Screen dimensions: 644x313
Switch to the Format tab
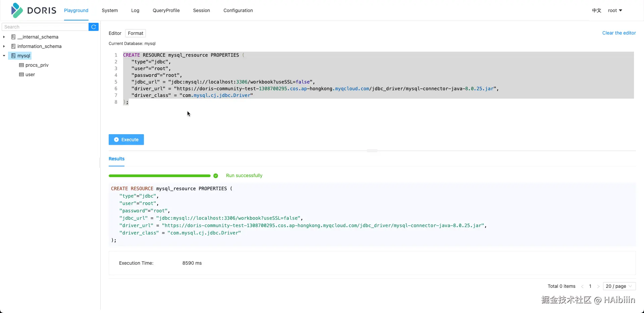click(x=135, y=33)
